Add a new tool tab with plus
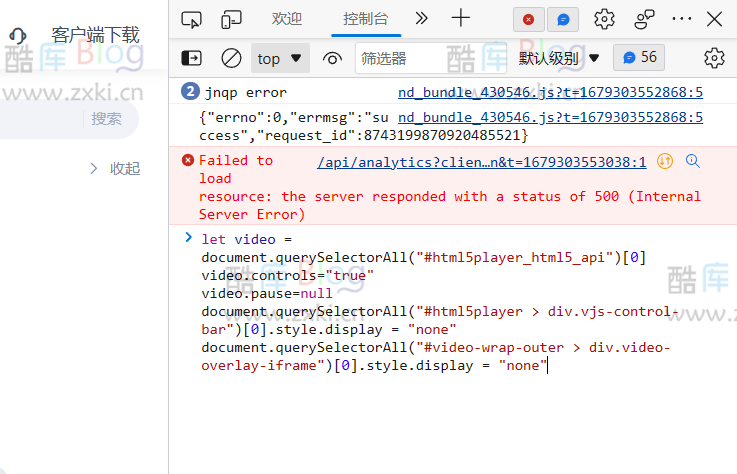Screen dimensions: 737x474 coord(460,19)
